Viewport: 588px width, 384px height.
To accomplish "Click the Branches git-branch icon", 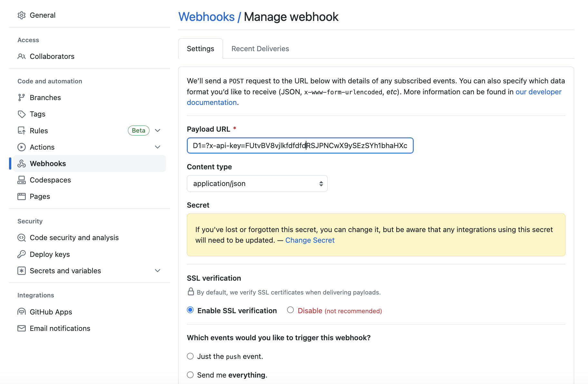I will tap(22, 98).
